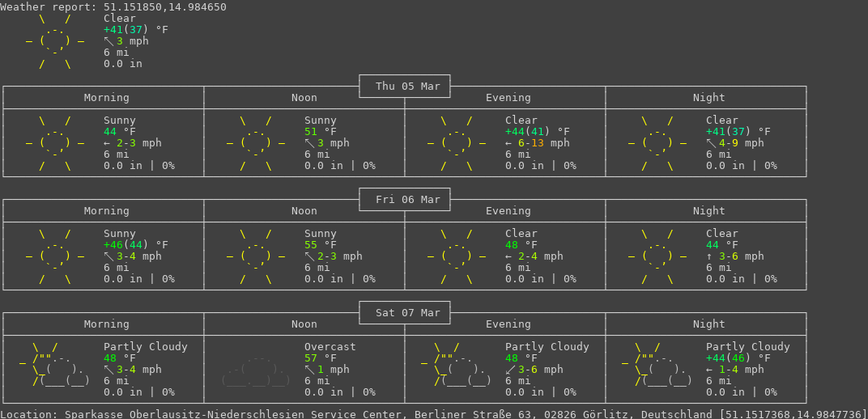Click the Location Sparkasse Oberlausitz address line
The height and width of the screenshot is (419, 868).
click(434, 414)
